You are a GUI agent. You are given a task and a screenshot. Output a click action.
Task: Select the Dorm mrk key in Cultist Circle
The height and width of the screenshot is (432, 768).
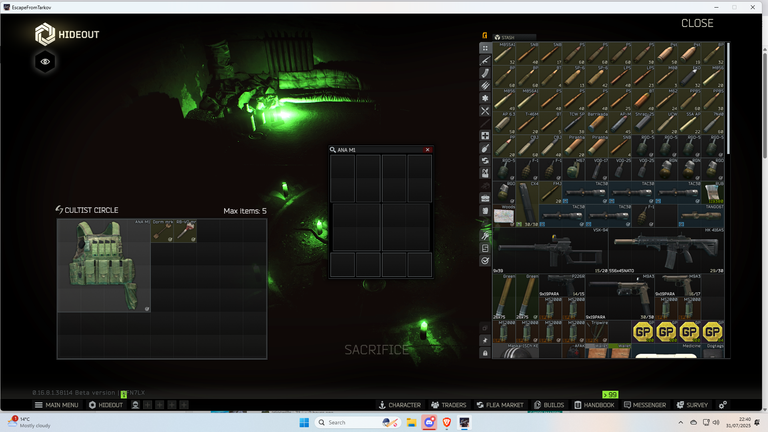(162, 231)
